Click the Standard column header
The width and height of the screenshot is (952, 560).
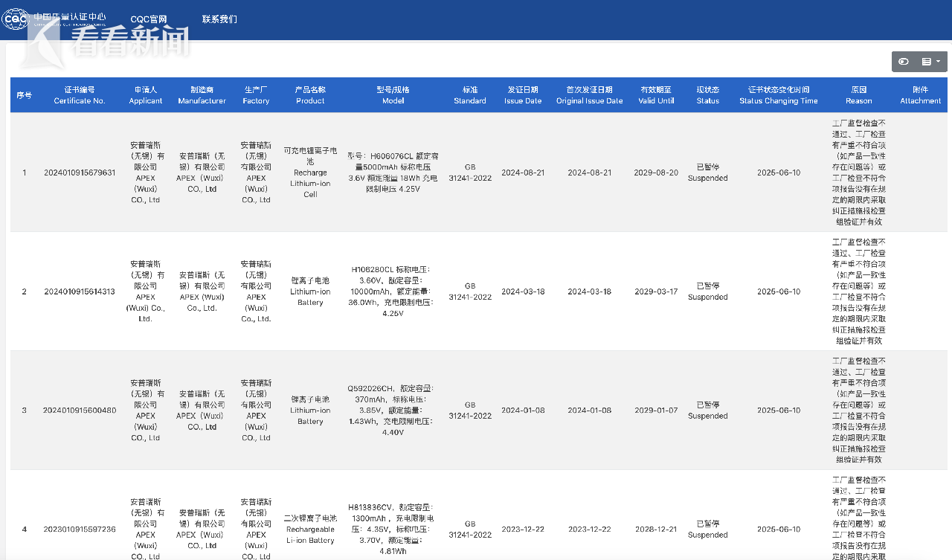(470, 95)
